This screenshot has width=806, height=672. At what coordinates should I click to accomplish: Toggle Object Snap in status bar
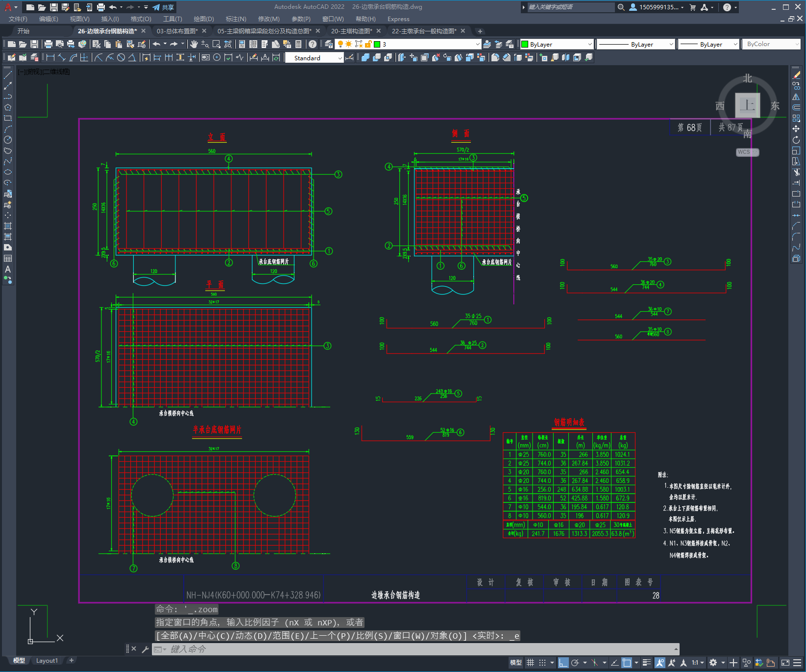point(627,663)
